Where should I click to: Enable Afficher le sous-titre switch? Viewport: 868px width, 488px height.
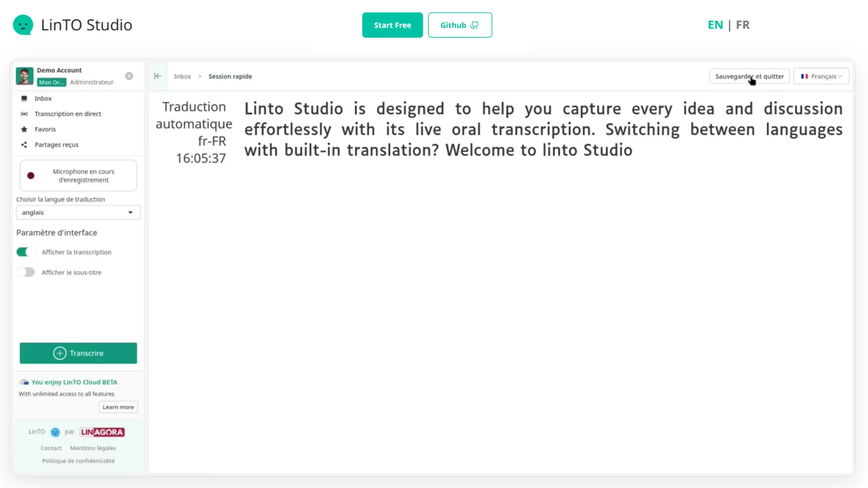(26, 272)
